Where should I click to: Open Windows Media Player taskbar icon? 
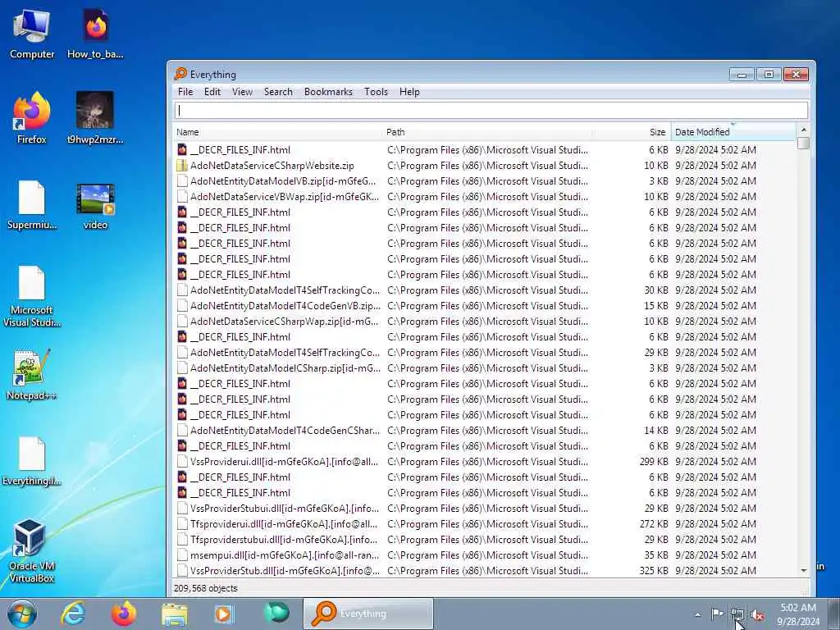tap(224, 614)
